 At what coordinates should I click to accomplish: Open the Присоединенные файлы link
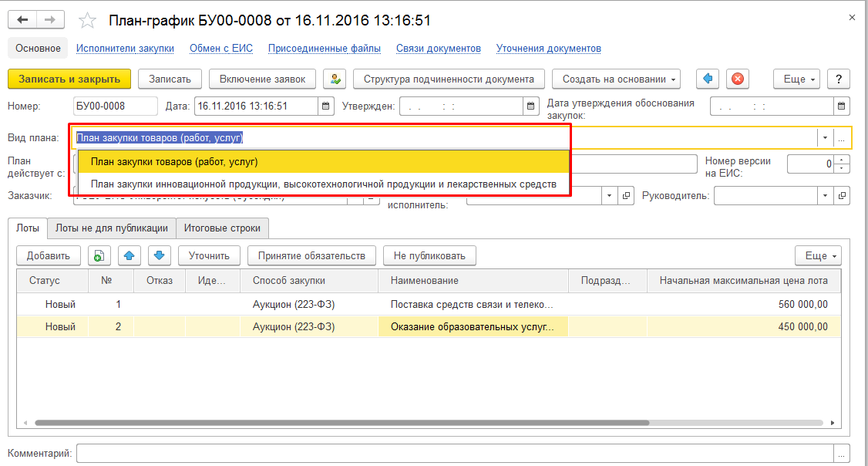tap(325, 48)
